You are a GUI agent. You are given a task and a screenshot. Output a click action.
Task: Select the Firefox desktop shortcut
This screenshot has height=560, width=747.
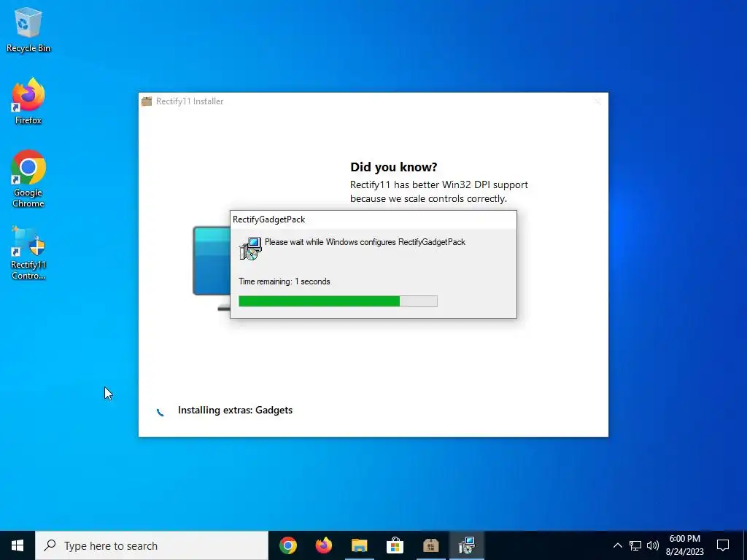click(x=28, y=101)
